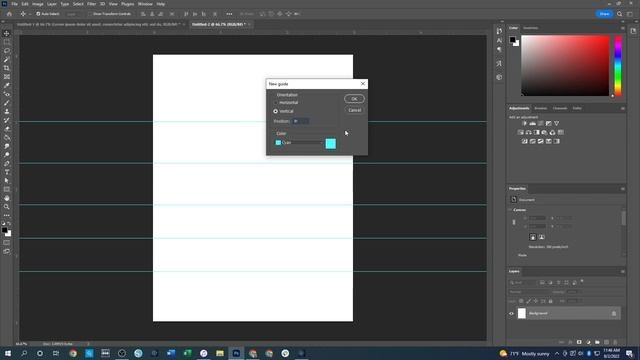Hide the Background layer with eye icon

pyautogui.click(x=511, y=313)
